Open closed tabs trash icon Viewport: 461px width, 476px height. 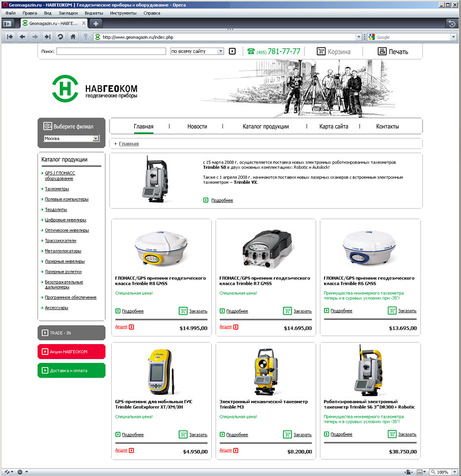pos(452,24)
